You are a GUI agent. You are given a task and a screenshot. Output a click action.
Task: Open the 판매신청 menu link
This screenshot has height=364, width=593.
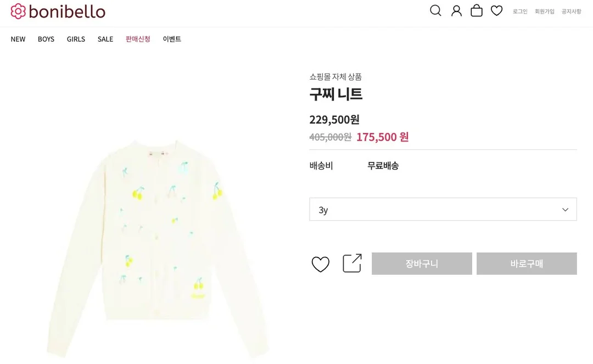coord(138,39)
